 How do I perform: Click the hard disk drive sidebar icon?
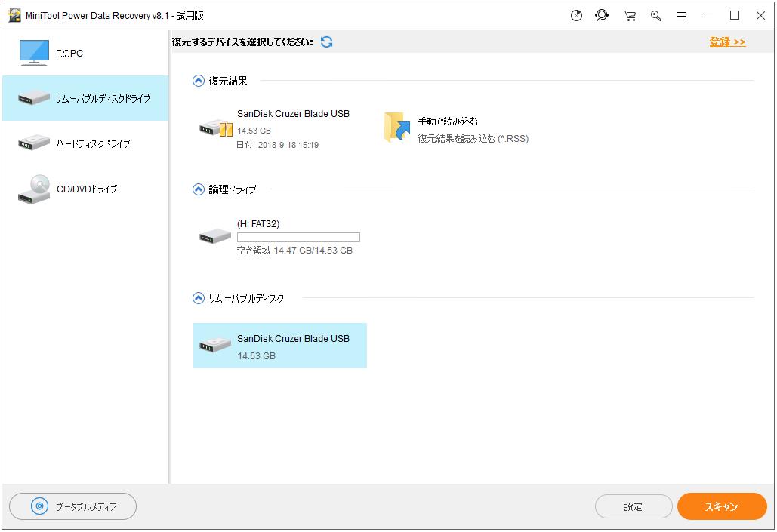pyautogui.click(x=34, y=143)
